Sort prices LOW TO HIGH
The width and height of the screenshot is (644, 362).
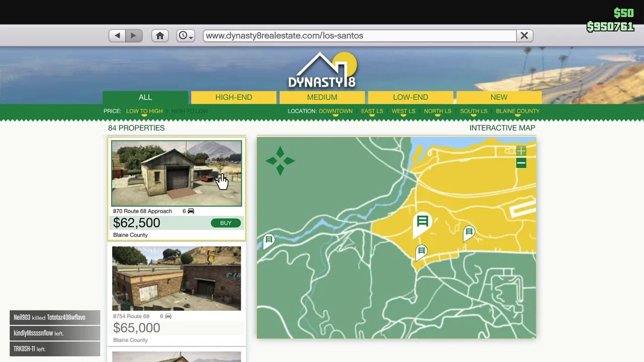tap(144, 111)
